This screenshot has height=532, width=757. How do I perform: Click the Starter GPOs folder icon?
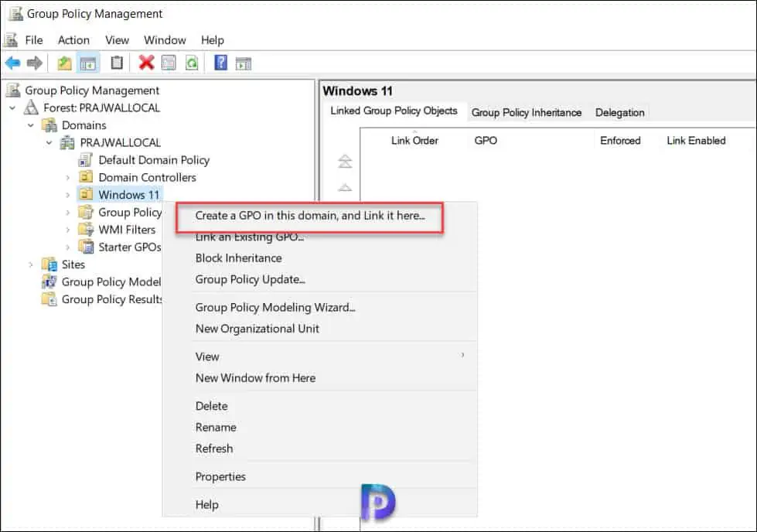pos(86,247)
